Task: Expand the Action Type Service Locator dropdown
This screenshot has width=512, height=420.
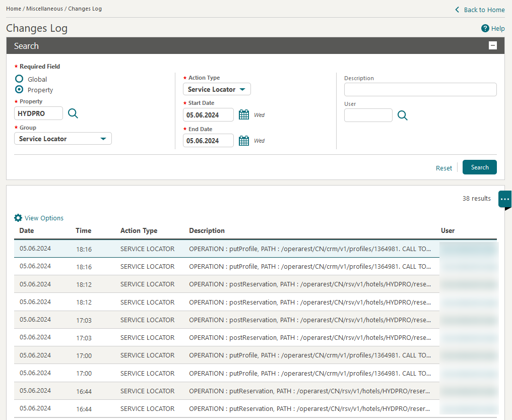Action: click(217, 89)
